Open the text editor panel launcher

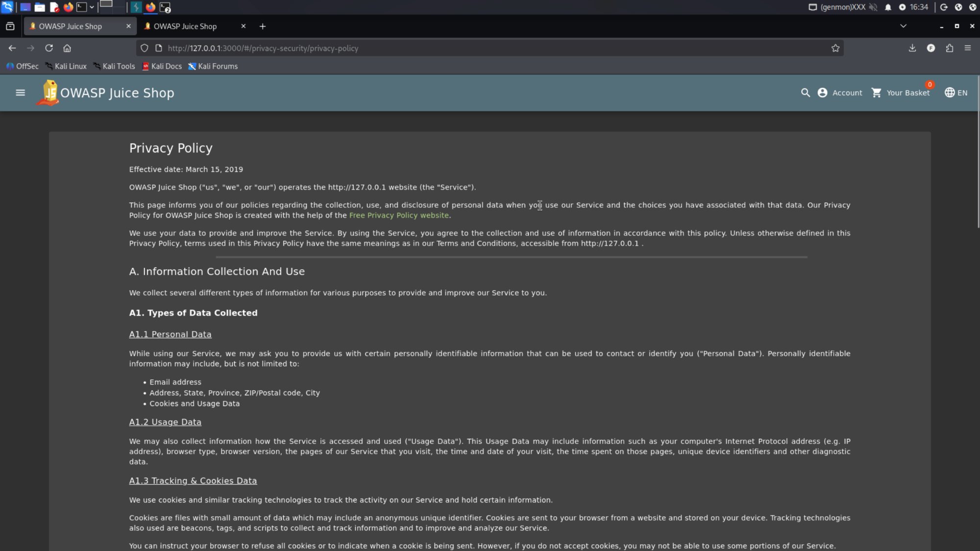click(54, 7)
